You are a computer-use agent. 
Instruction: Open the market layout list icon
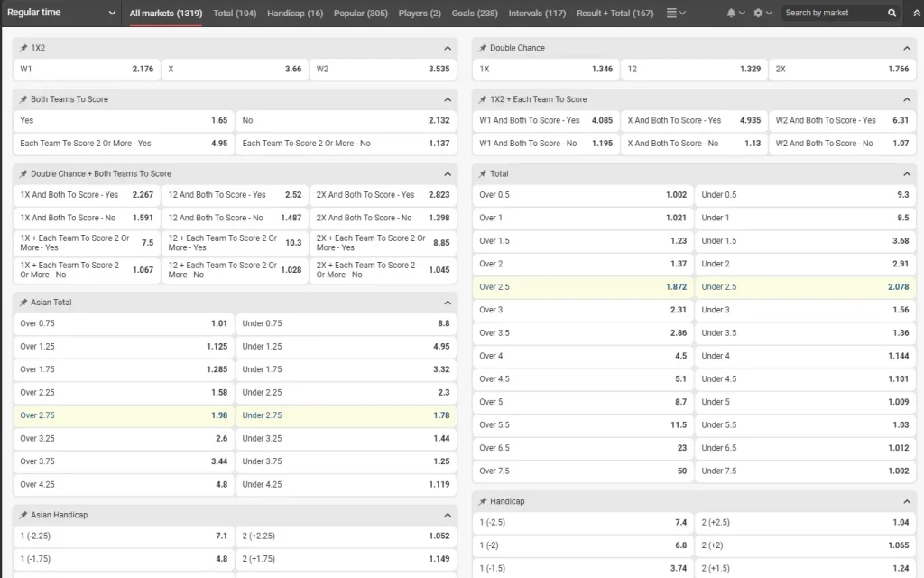[675, 13]
